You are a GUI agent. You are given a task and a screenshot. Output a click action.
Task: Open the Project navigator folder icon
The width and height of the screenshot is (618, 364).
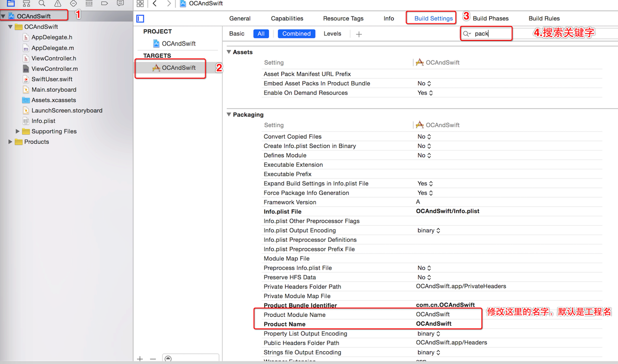(11, 3)
